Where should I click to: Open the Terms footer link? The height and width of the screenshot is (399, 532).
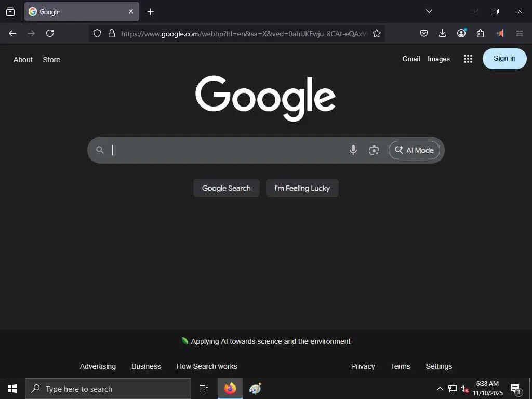(401, 366)
